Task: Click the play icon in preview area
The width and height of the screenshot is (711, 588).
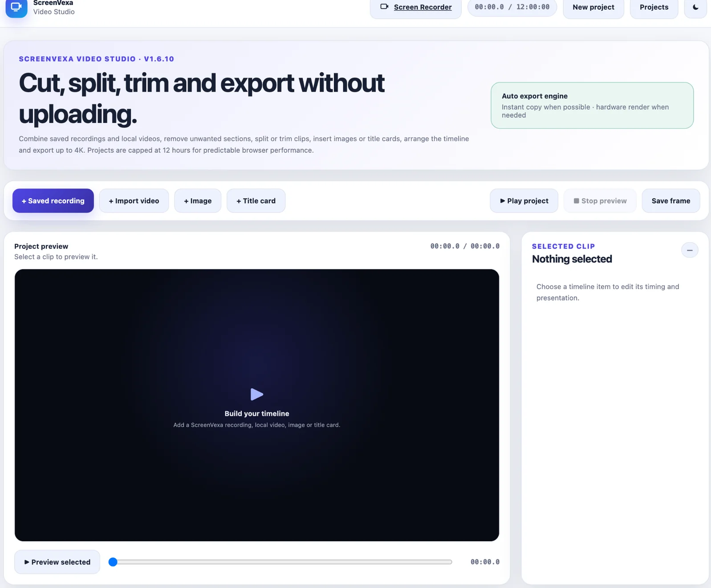Action: [256, 394]
